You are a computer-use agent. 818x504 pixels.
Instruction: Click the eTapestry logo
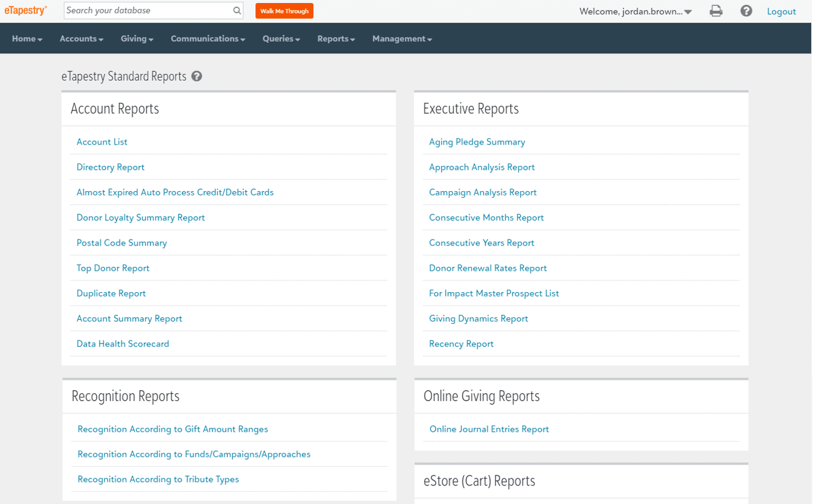click(25, 10)
